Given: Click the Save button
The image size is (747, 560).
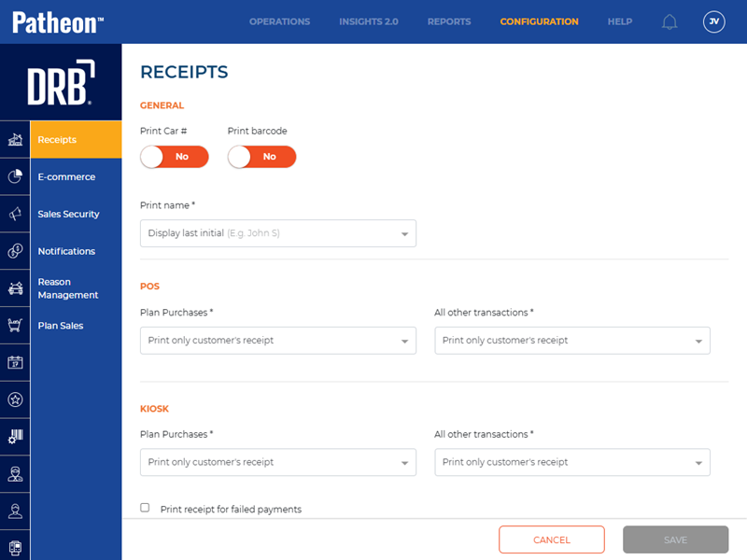Looking at the screenshot, I should click(x=675, y=539).
